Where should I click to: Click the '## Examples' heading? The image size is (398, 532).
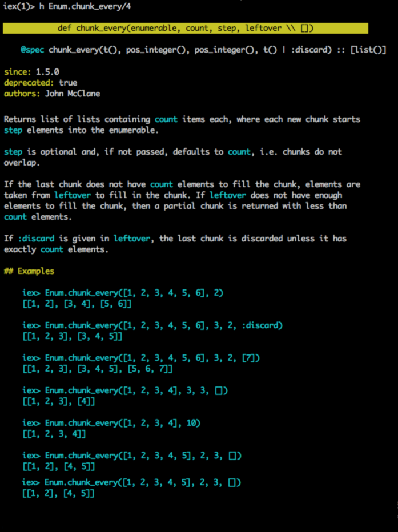point(29,271)
